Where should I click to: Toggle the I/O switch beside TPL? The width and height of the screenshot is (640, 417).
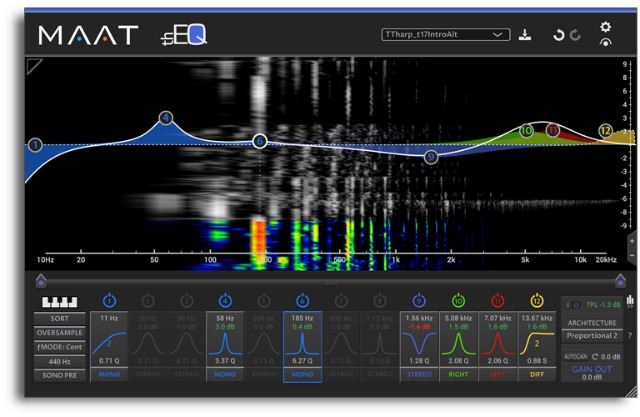[573, 305]
